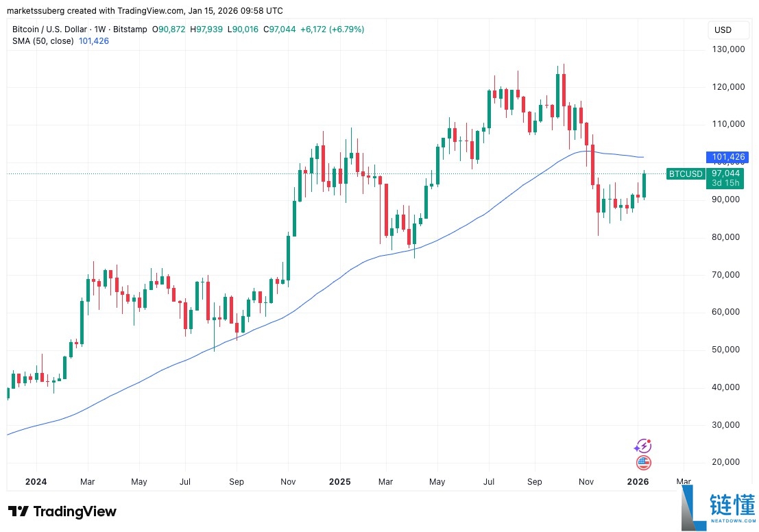Click the chart creation caption text
Screen dimensions: 759x532
pos(145,11)
